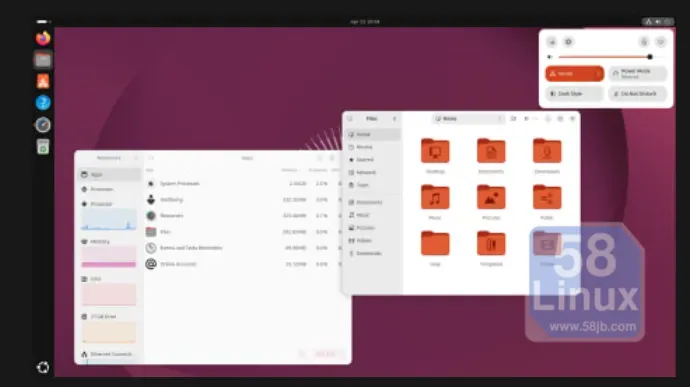This screenshot has width=690, height=387.
Task: Open the Files app from the dock
Action: 43,60
